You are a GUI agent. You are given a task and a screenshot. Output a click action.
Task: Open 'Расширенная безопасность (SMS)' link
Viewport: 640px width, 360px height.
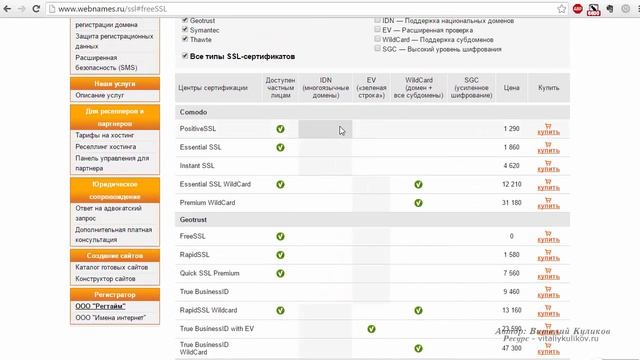[x=107, y=62]
